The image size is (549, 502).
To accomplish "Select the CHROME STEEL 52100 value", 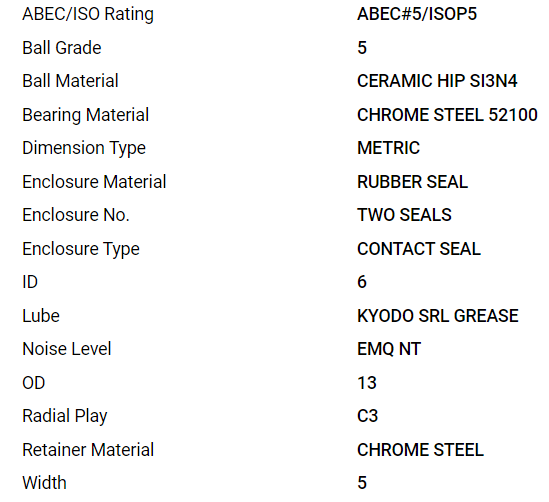I will click(x=447, y=115).
